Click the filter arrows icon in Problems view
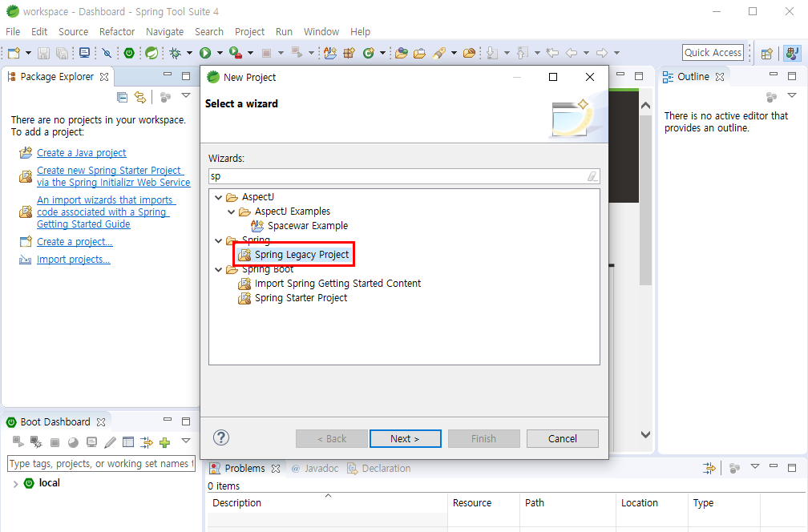Viewport: 808px width, 532px height. (x=709, y=468)
